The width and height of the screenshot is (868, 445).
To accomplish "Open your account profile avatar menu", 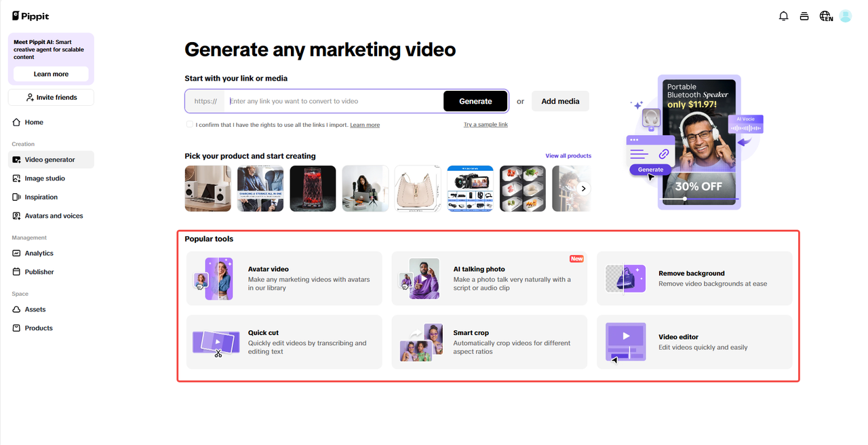I will click(845, 16).
